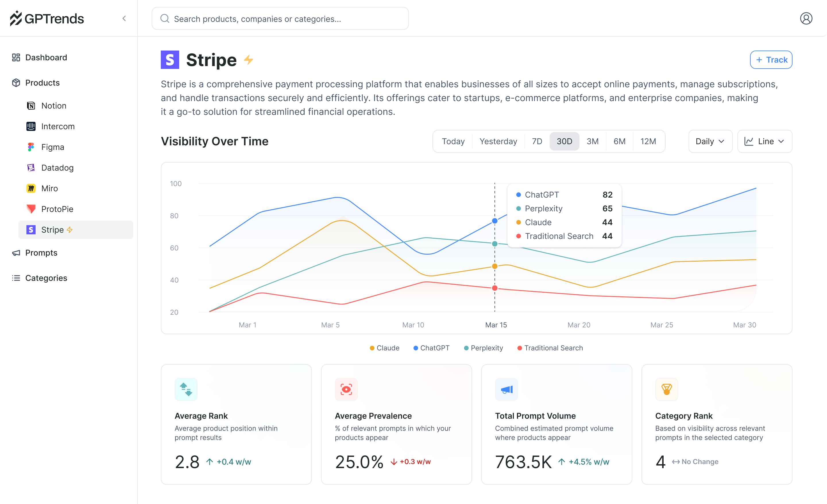This screenshot has width=827, height=504.
Task: Open the Daily interval dropdown
Action: pos(710,141)
